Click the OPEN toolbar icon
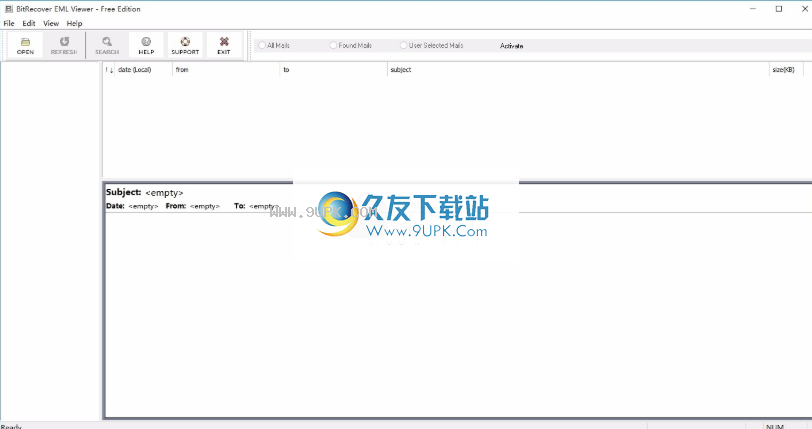 (x=25, y=45)
